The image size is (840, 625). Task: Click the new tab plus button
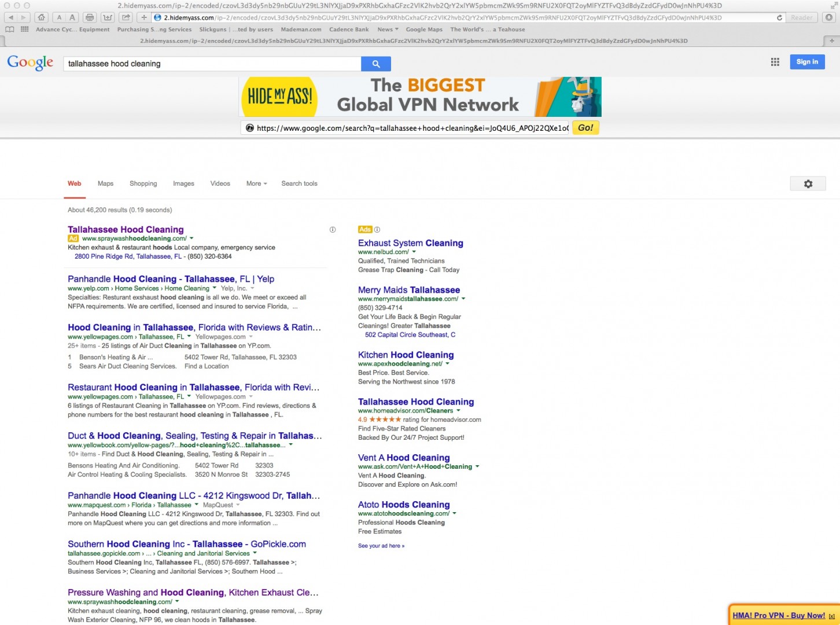pyautogui.click(x=831, y=41)
